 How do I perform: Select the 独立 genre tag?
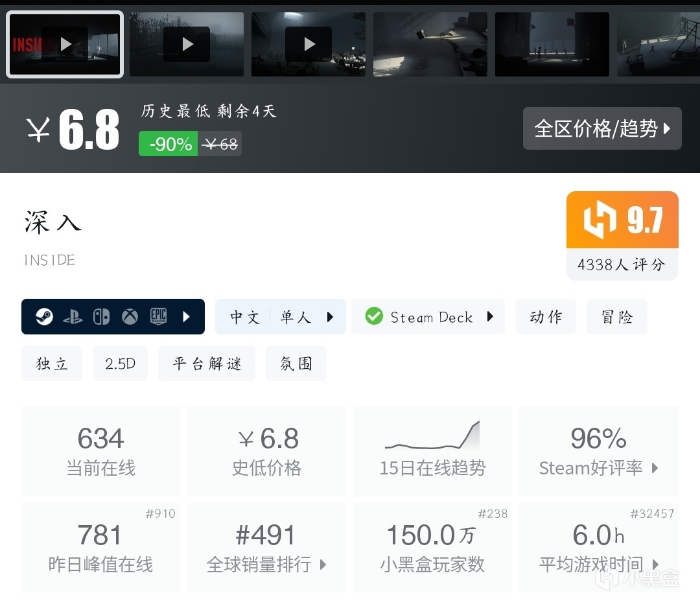52,363
